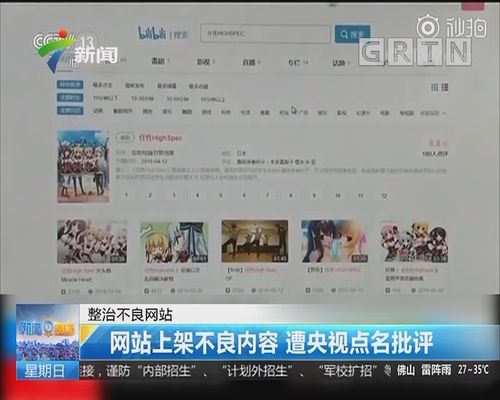The image size is (500, 400).
Task: Open the dance video thumbnail
Action: coord(255,241)
